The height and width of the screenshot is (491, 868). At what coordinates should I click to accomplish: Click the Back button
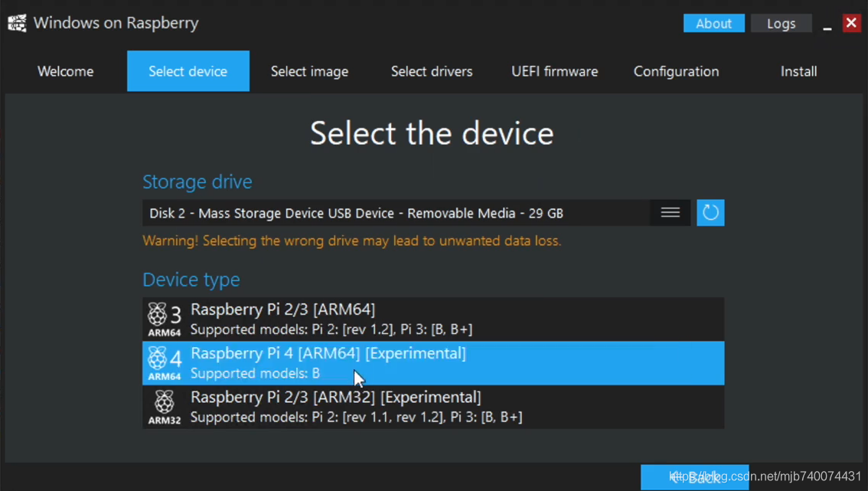click(695, 477)
